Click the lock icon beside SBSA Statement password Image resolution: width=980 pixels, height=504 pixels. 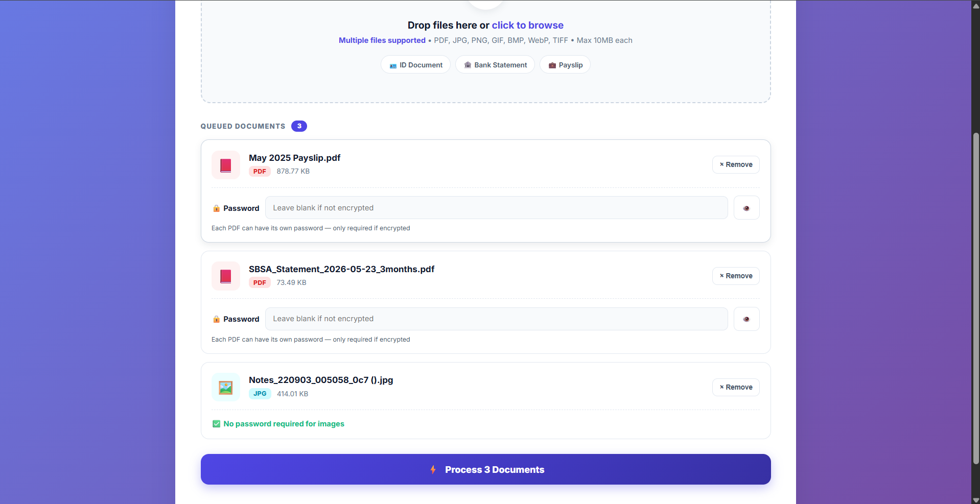(217, 319)
